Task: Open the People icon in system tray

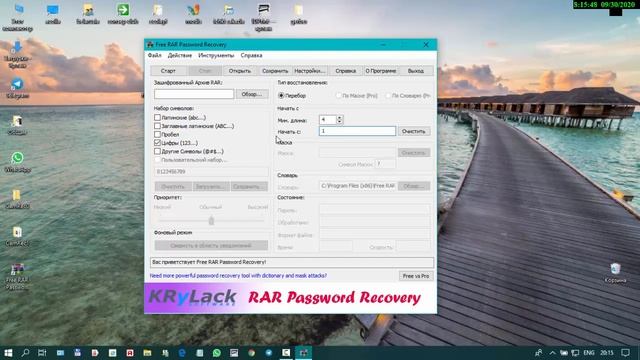Action: pos(539,353)
